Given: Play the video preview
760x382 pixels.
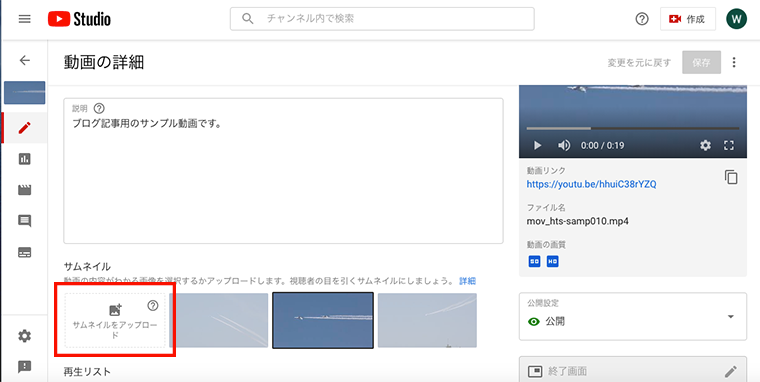Looking at the screenshot, I should coord(537,145).
